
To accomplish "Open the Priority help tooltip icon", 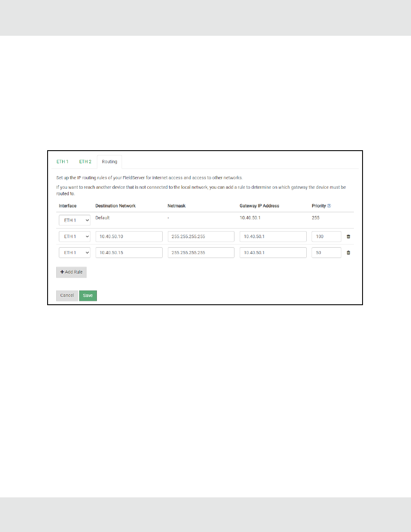I will click(329, 206).
